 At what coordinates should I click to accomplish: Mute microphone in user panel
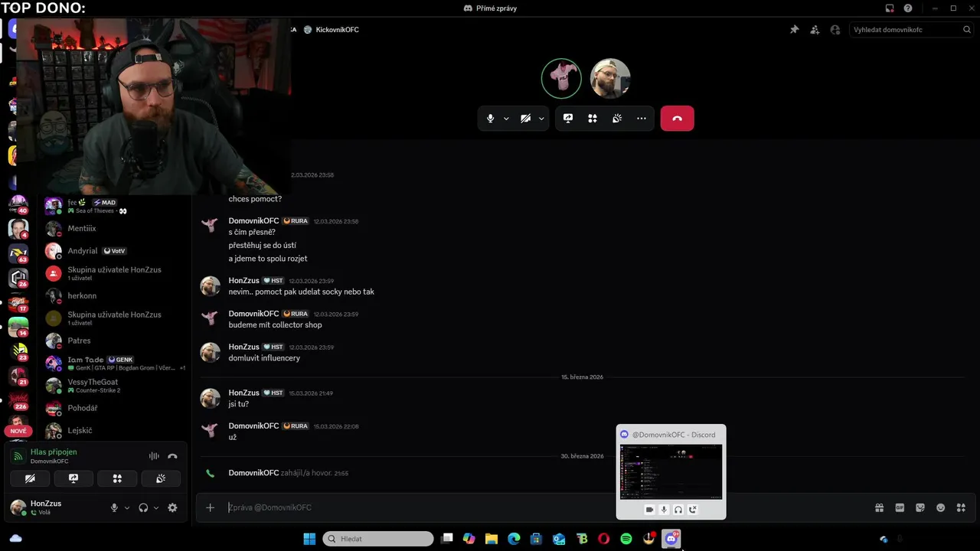coord(114,507)
